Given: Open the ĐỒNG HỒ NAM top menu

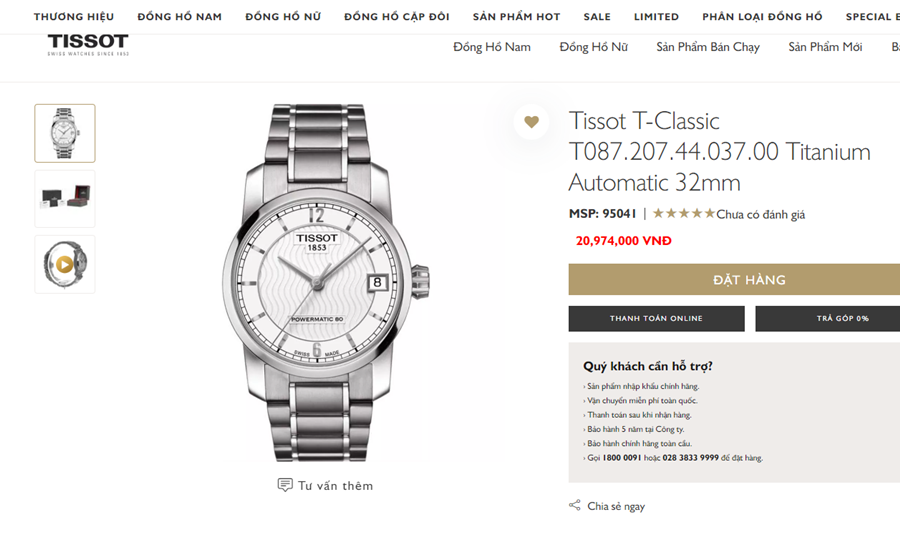Looking at the screenshot, I should pos(180,17).
